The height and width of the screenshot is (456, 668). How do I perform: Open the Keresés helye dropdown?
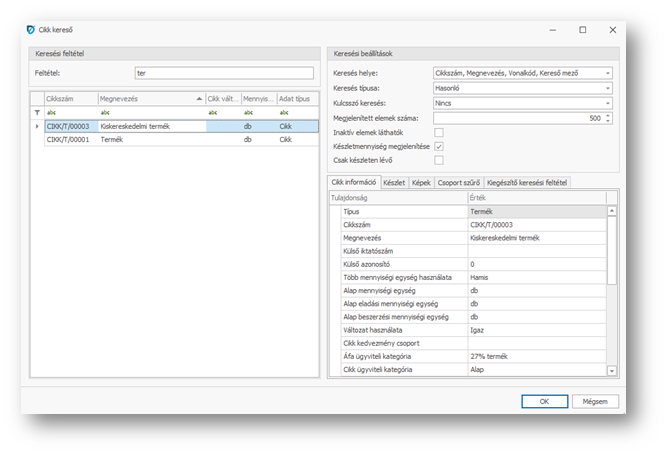point(607,74)
